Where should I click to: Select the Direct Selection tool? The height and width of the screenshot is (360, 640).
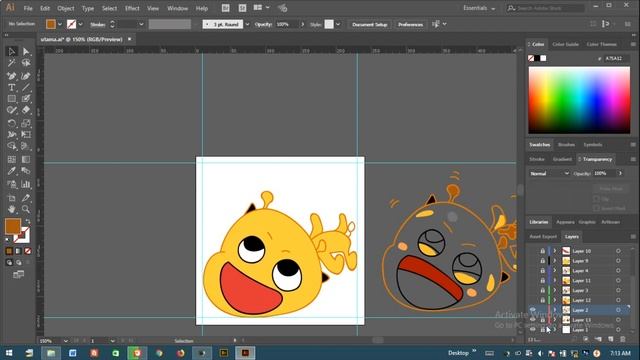[26, 51]
